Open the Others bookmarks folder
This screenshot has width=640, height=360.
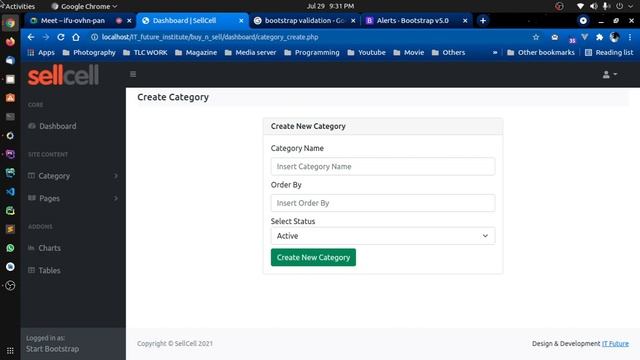tap(448, 53)
